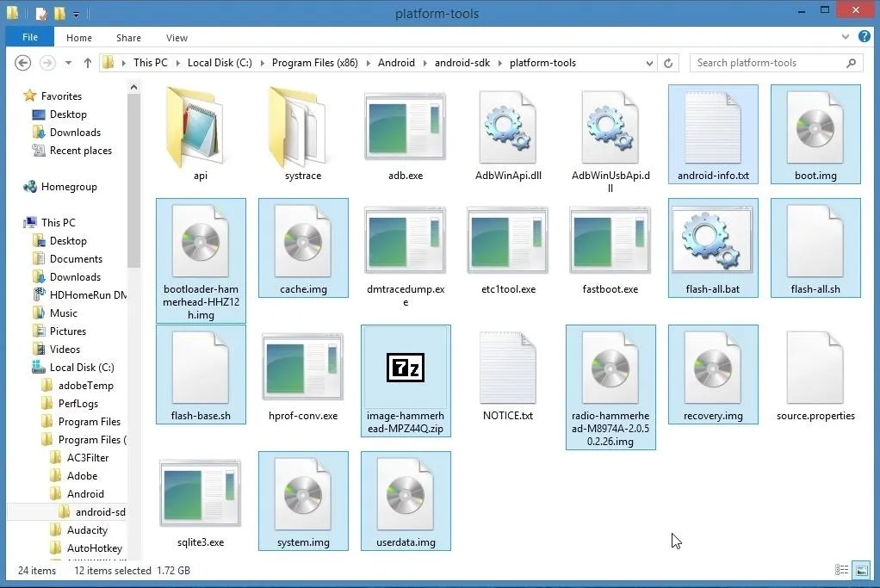
Task: Select source.properties file icon
Action: 815,368
